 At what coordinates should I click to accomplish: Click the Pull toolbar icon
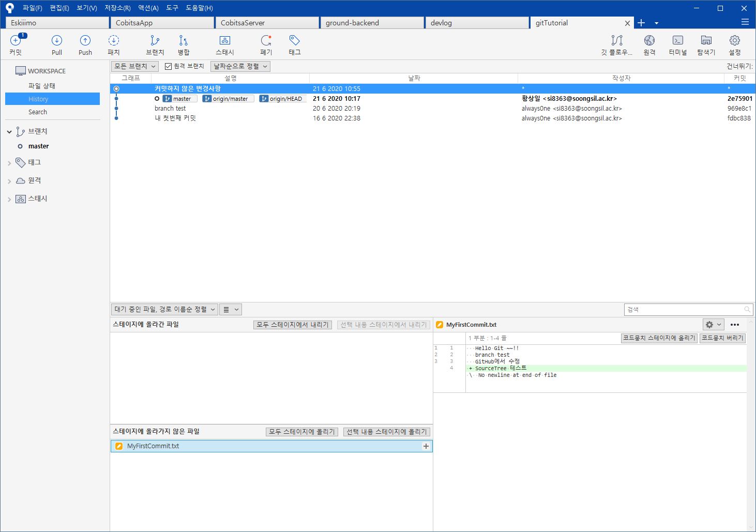(x=57, y=44)
